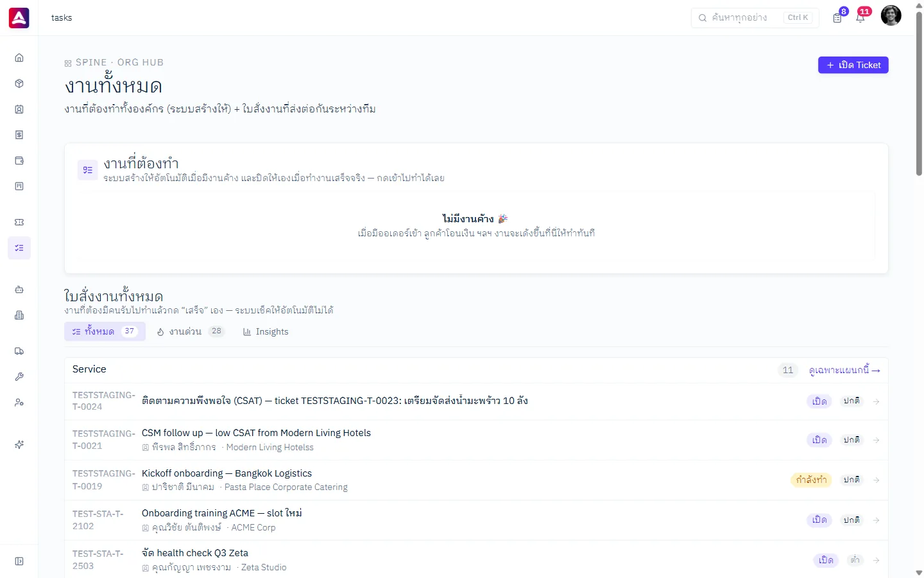Open the user avatar menu
Screen dimensions: 924x578
pos(891,15)
